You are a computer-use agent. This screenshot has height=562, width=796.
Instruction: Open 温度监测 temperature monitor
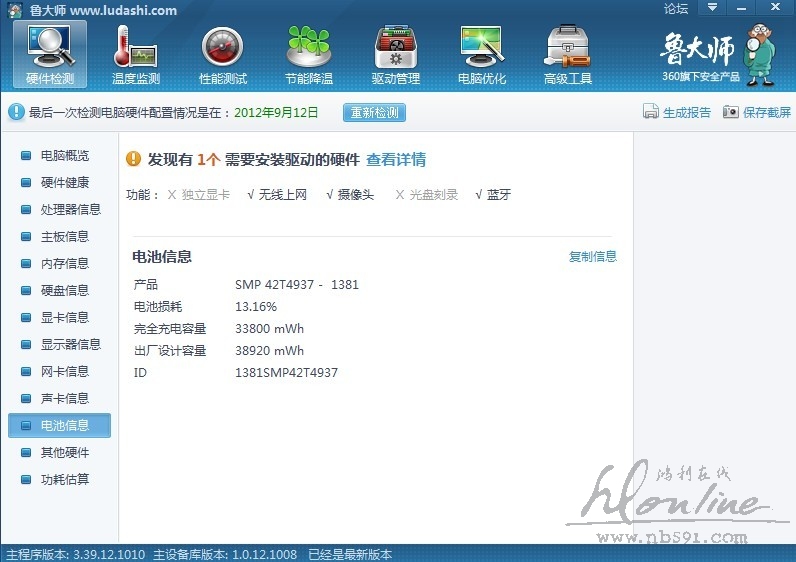136,55
